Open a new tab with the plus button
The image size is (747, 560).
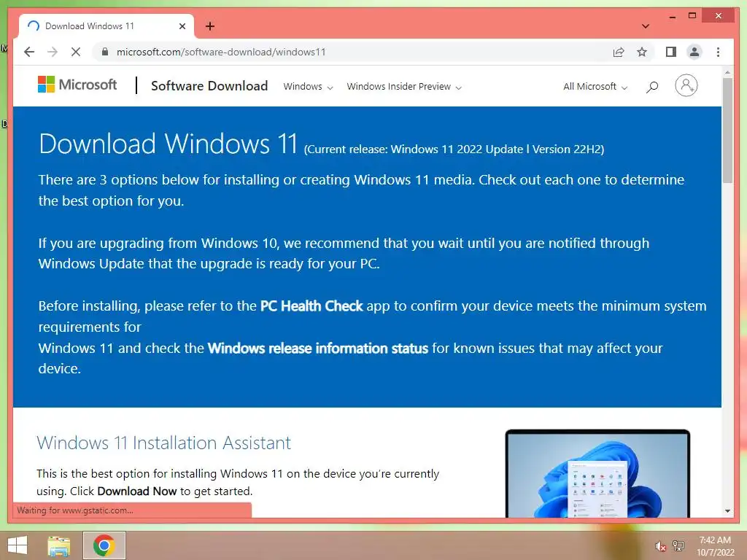[x=209, y=26]
